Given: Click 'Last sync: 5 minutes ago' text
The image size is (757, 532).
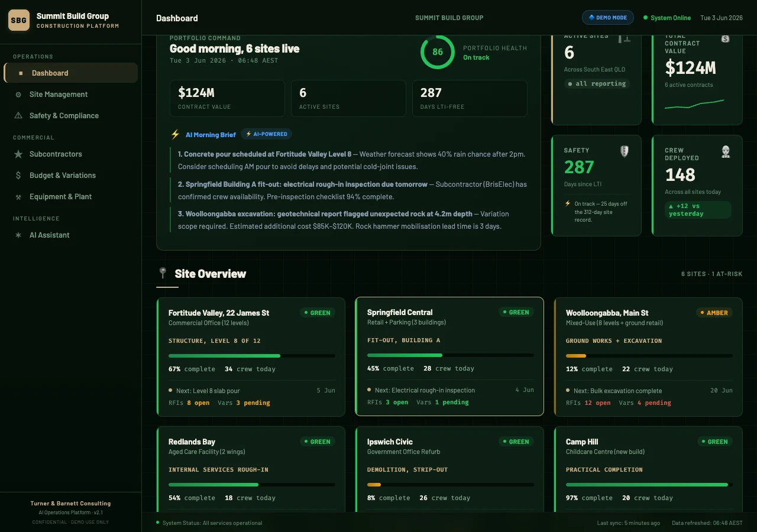Looking at the screenshot, I should [629, 523].
